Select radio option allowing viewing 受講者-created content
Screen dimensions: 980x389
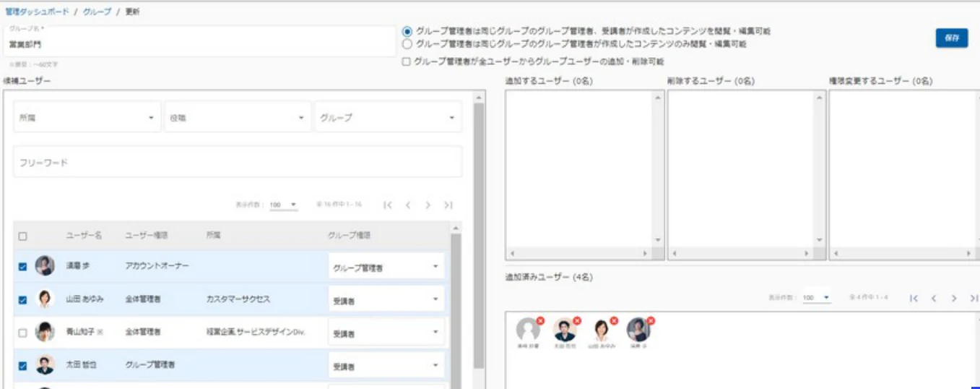coord(407,32)
